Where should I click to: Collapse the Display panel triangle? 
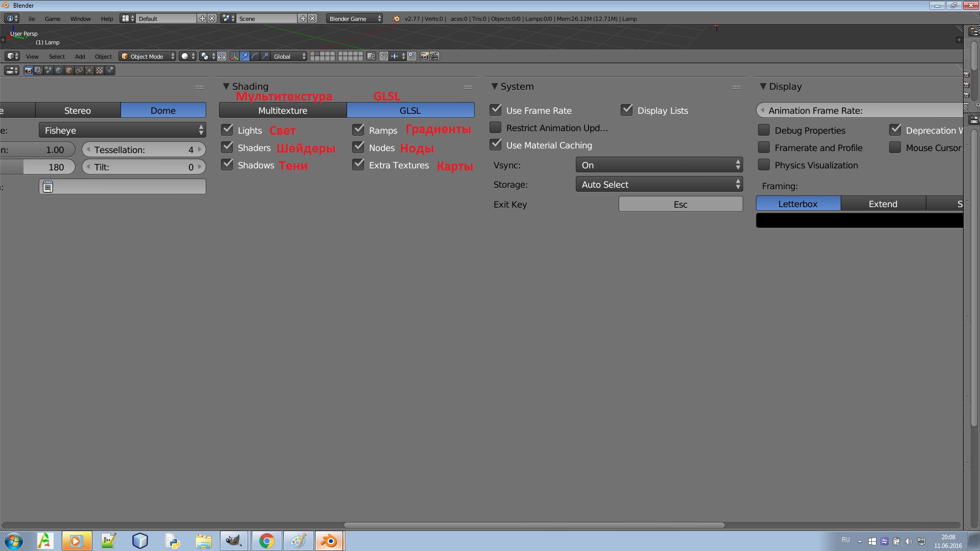[763, 86]
